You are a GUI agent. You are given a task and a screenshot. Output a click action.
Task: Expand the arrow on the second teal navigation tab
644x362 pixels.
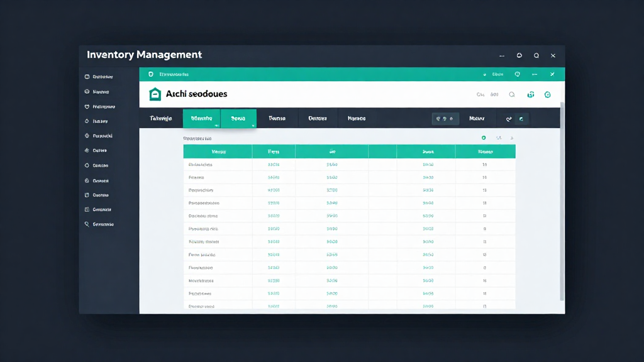(x=253, y=126)
